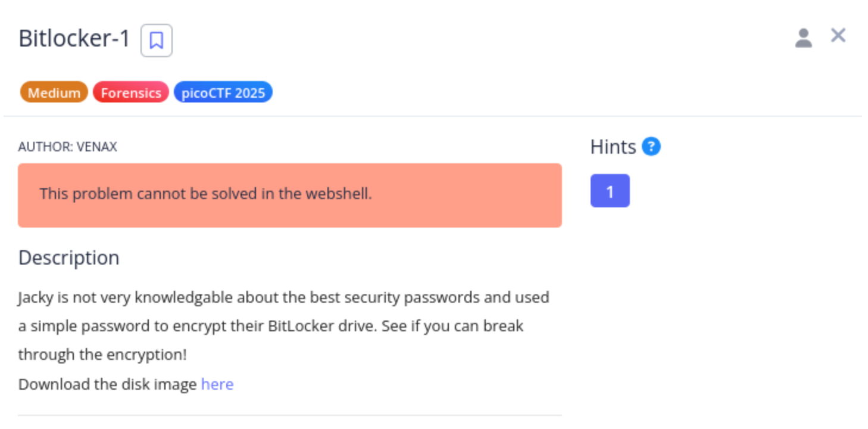The image size is (868, 429).
Task: Reveal hint number 1
Action: coord(610,191)
